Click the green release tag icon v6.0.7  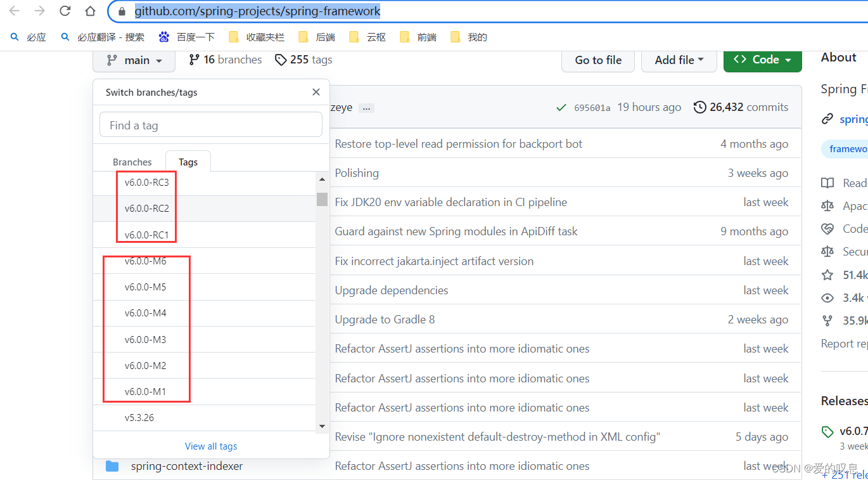coord(827,432)
